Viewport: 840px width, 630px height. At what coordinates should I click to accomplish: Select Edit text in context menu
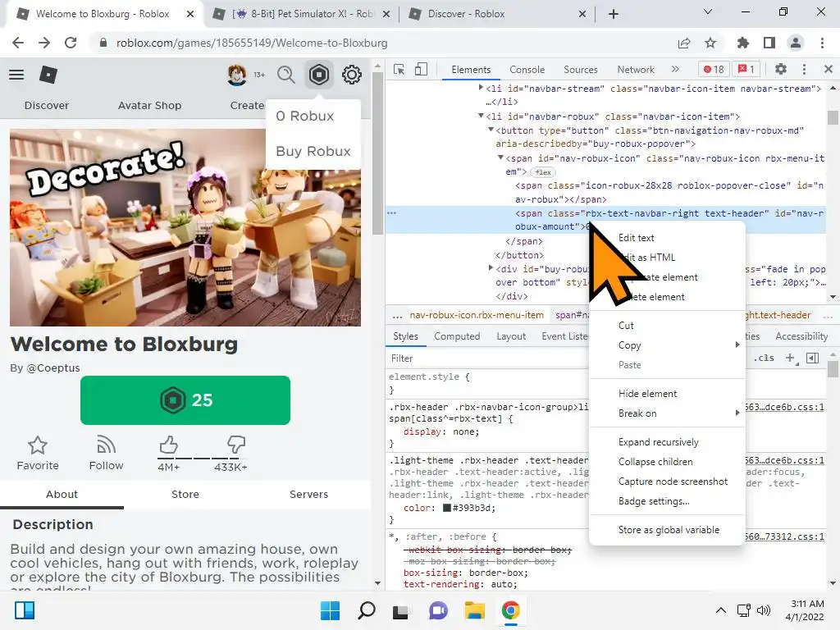[x=667, y=238]
